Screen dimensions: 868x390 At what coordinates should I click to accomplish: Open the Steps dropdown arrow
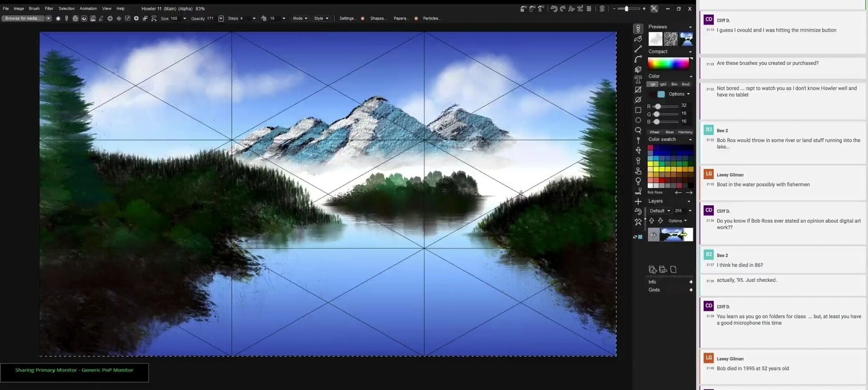(254, 18)
